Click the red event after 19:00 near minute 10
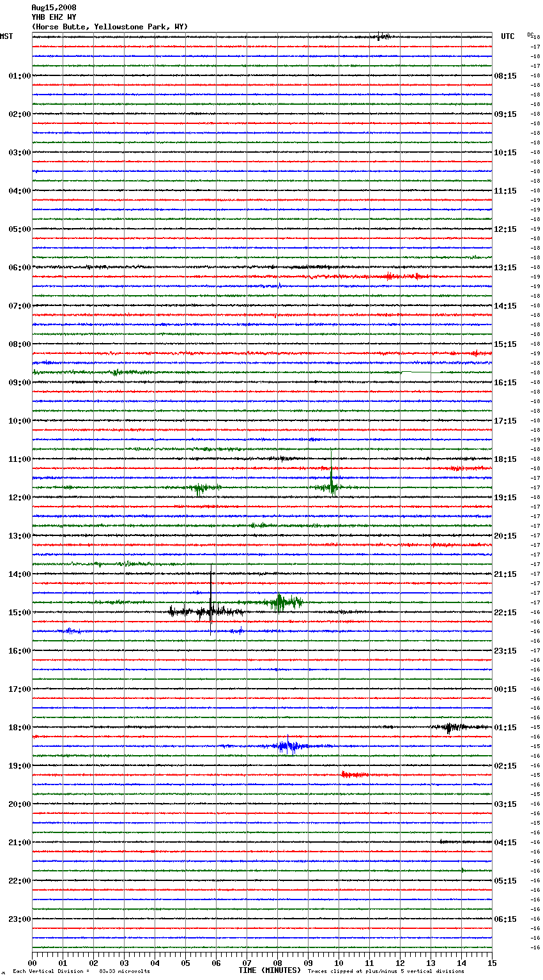Image resolution: width=543 pixels, height=980 pixels. [x=355, y=774]
